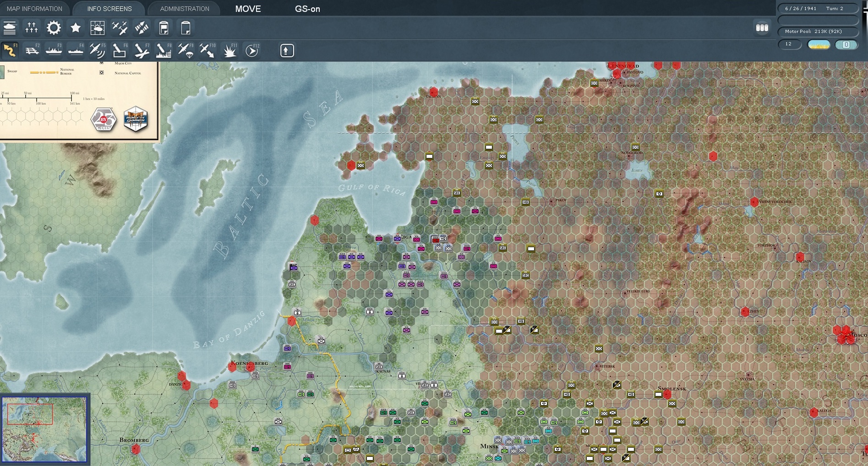The height and width of the screenshot is (466, 868).
Task: Open the victory star icon
Action: (x=76, y=28)
